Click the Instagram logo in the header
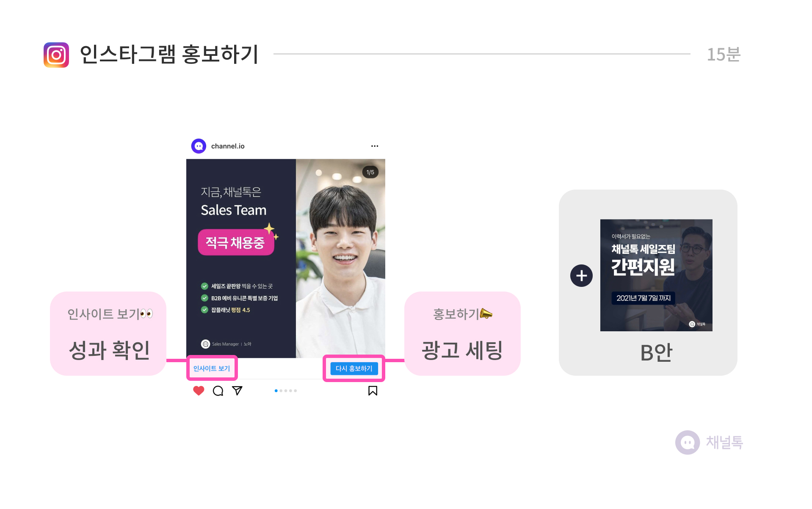 pos(56,55)
